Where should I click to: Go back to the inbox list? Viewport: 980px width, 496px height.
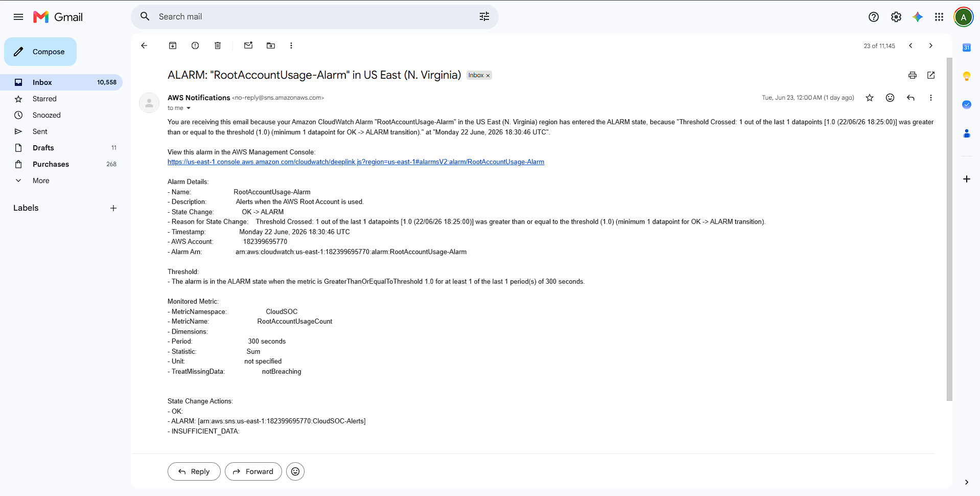pyautogui.click(x=144, y=46)
